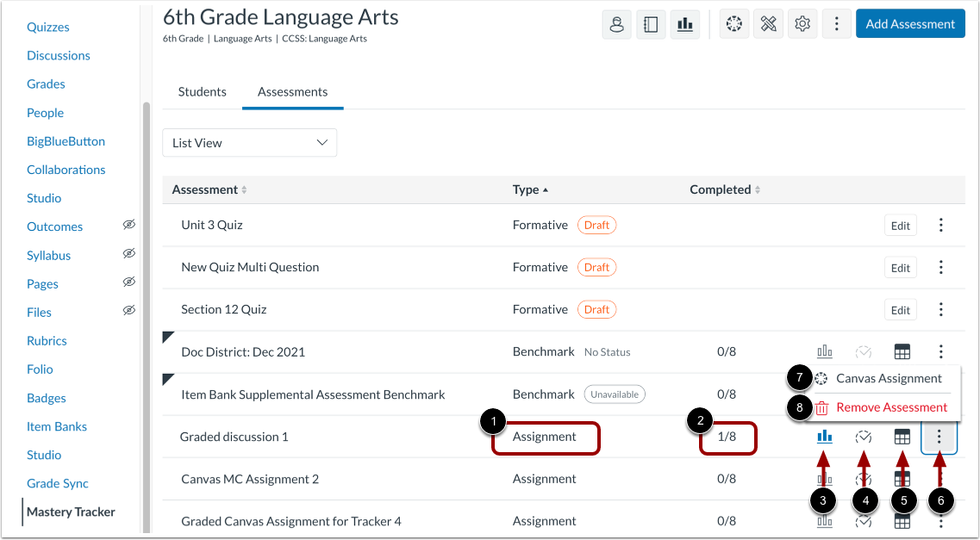The image size is (980, 540).
Task: Switch to the Students tab
Action: point(202,91)
